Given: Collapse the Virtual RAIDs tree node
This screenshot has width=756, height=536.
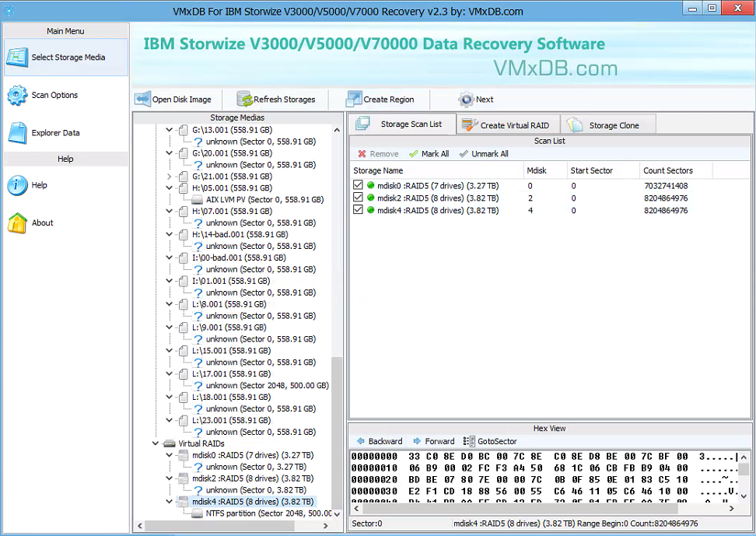Looking at the screenshot, I should point(156,443).
